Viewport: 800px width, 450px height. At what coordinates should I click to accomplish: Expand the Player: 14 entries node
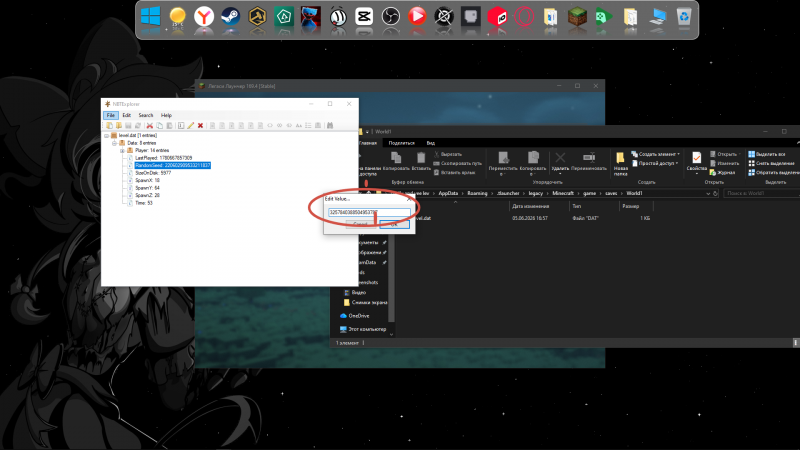[x=122, y=151]
